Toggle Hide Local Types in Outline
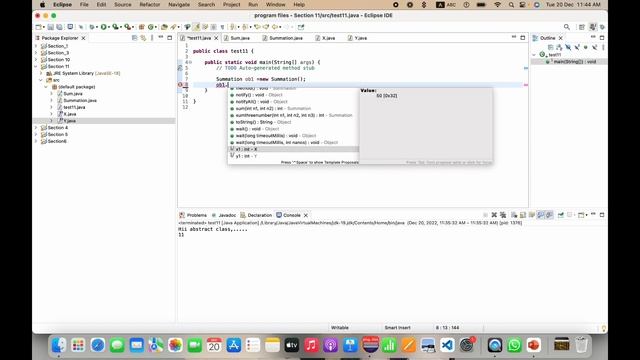This screenshot has width=640, height=360. coord(595,47)
